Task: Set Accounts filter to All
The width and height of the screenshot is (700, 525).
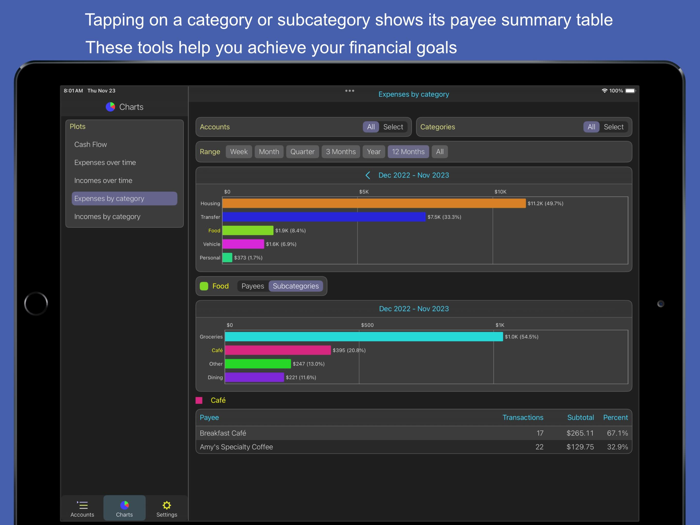Action: pos(371,127)
